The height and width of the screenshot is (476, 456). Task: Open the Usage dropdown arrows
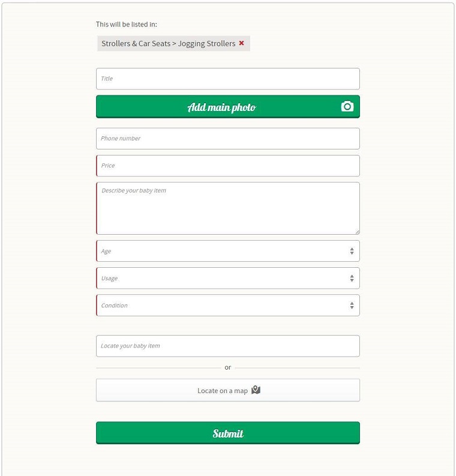coord(352,278)
